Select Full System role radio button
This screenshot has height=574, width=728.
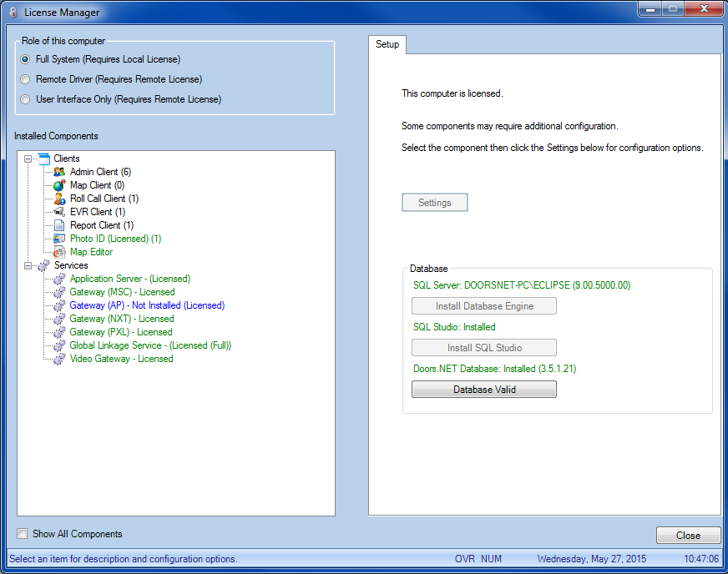26,59
